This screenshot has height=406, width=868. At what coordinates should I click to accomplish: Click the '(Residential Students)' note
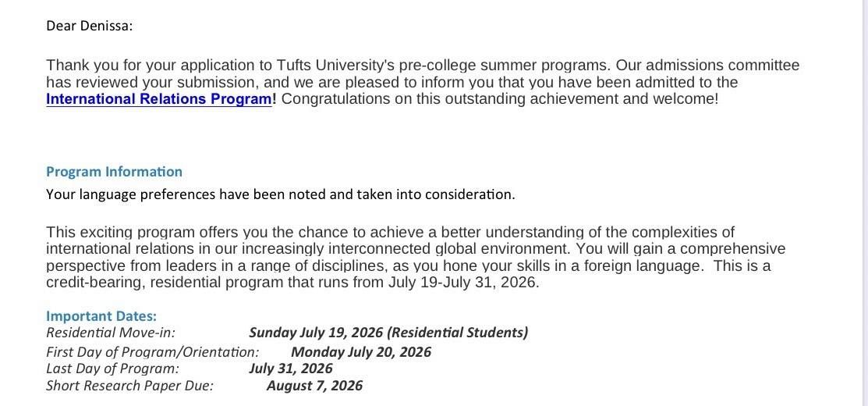click(x=457, y=333)
